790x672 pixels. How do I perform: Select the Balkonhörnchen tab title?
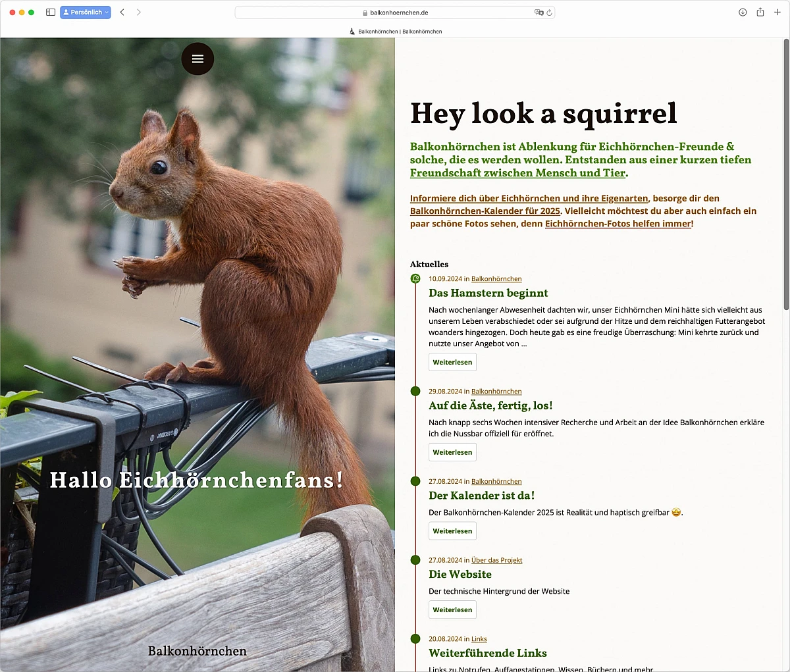[395, 32]
